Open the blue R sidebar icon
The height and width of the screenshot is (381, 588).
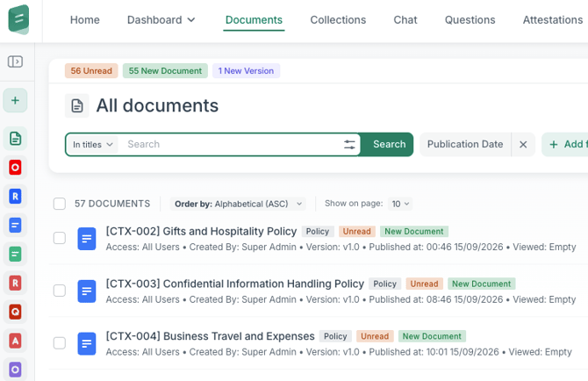[x=16, y=196]
